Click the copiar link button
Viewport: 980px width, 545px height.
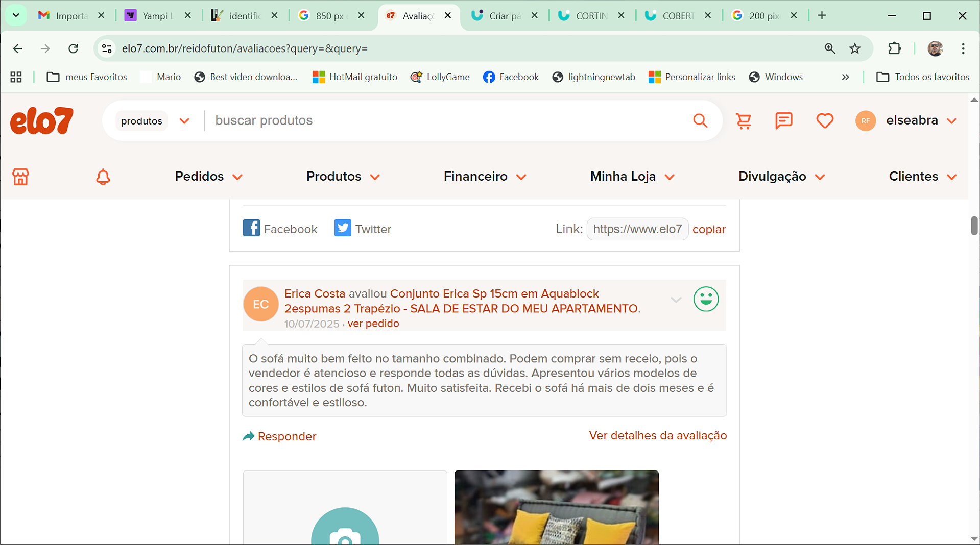point(709,229)
